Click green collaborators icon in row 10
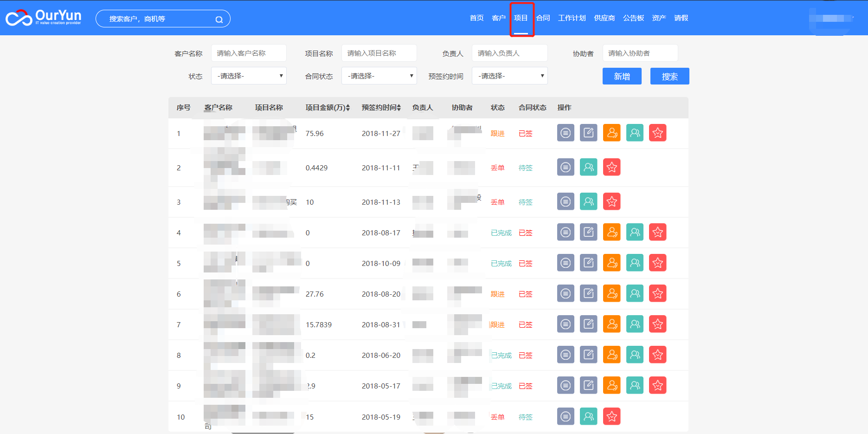 click(x=589, y=416)
